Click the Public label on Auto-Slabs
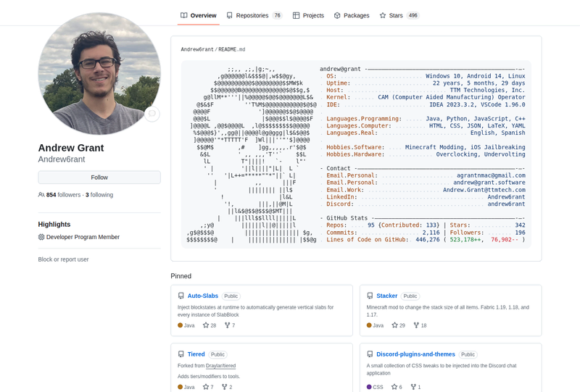Screen dimensions: 580x392 tap(231, 296)
